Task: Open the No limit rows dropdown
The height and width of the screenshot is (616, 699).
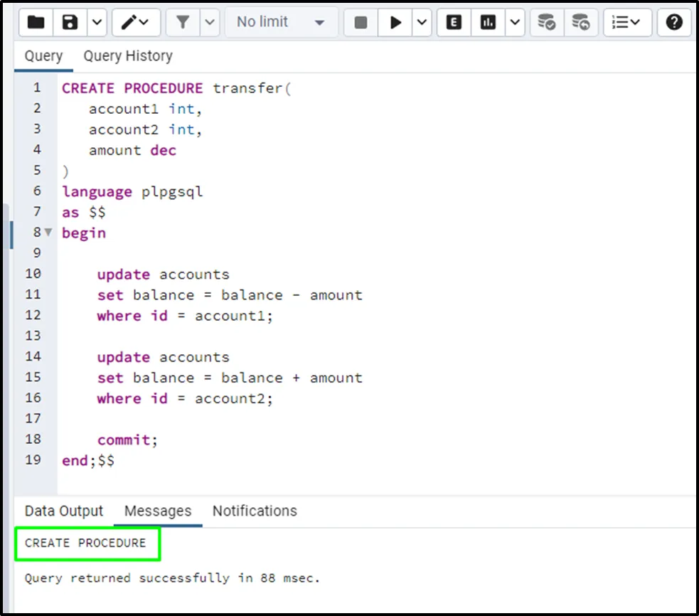Action: coord(280,23)
